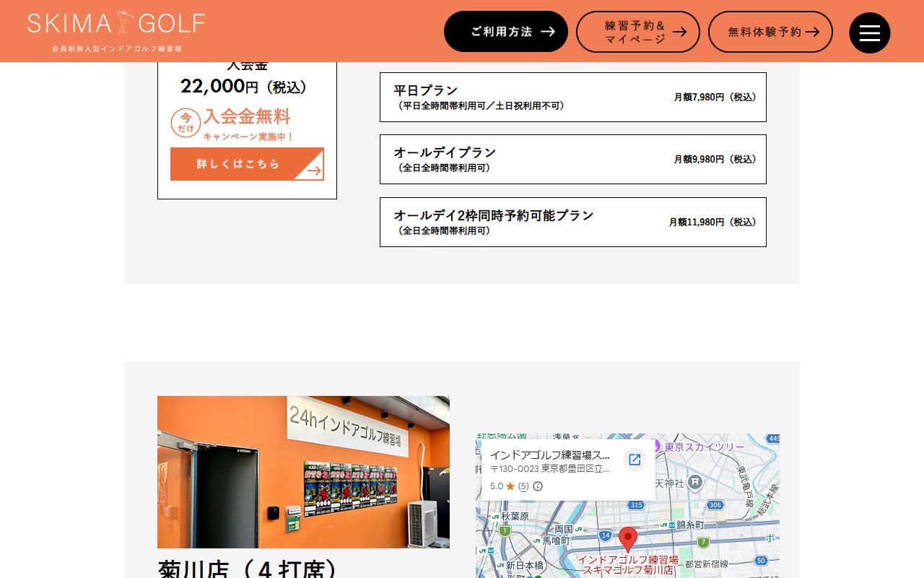Click the rating info icon on map card
Image resolution: width=924 pixels, height=578 pixels.
[x=538, y=486]
